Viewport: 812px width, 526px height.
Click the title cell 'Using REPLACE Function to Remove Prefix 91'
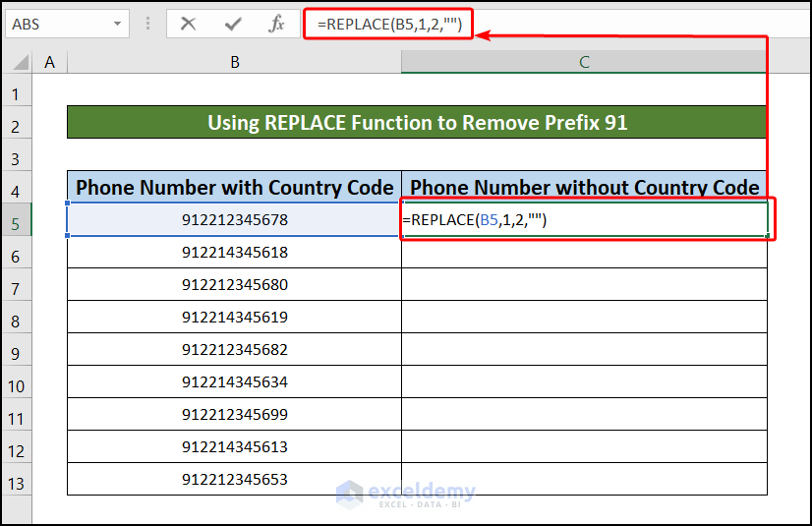417,122
